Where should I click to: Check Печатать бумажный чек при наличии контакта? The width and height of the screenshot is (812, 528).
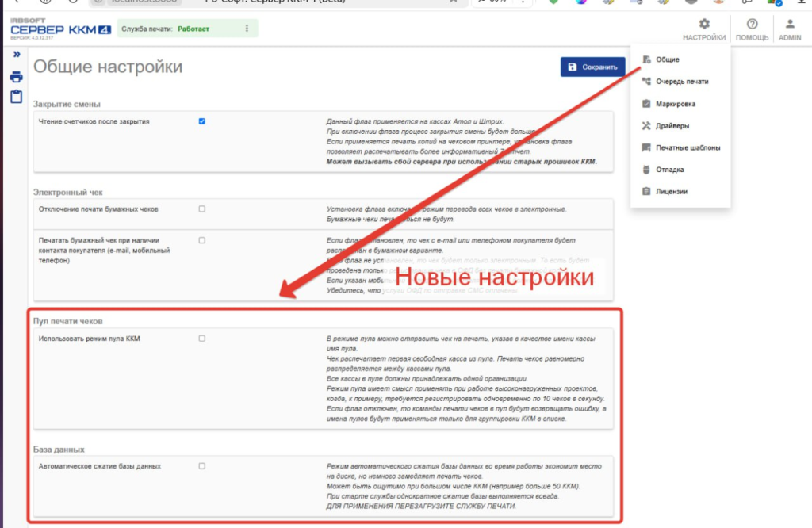[202, 240]
